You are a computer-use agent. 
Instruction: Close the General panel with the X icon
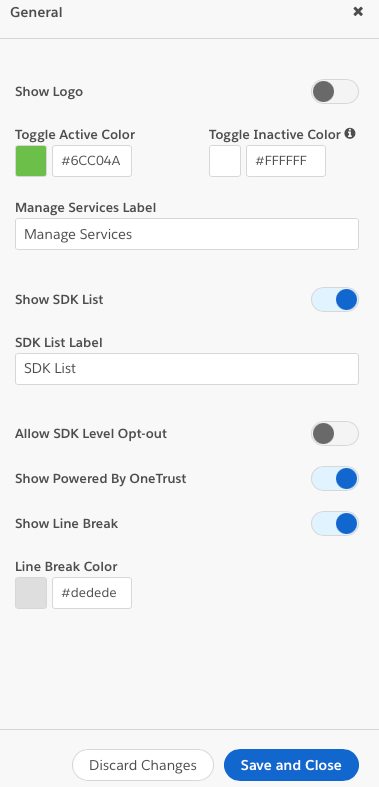pyautogui.click(x=358, y=12)
